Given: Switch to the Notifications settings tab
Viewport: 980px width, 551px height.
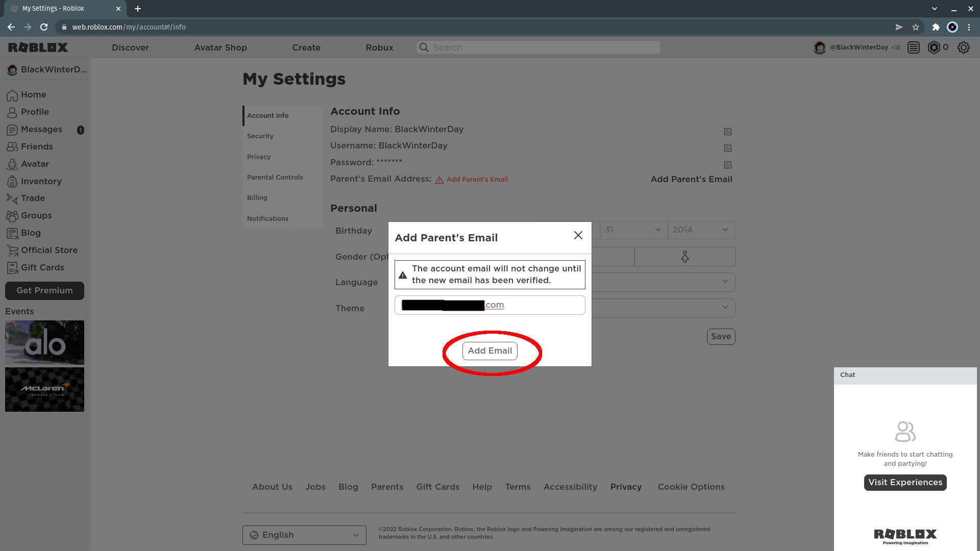Looking at the screenshot, I should click(283, 219).
